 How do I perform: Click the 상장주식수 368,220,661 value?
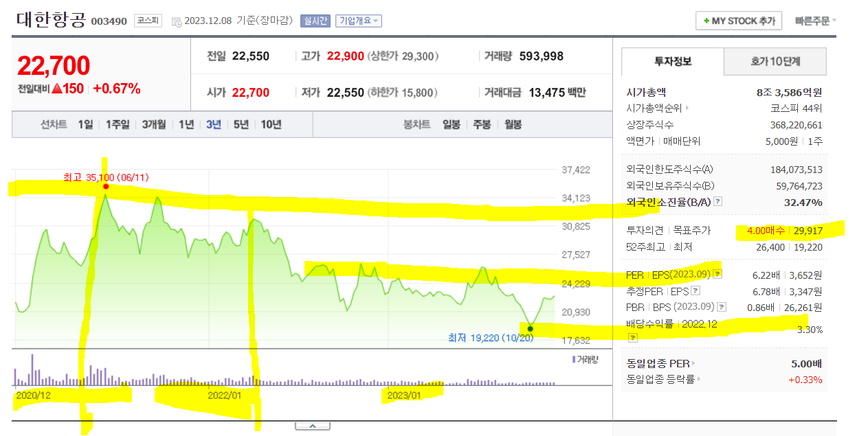pyautogui.click(x=797, y=125)
